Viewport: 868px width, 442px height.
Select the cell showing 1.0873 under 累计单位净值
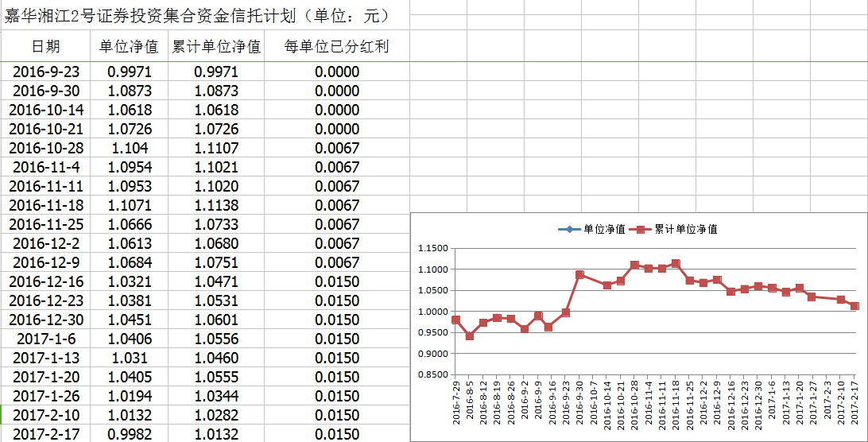click(216, 91)
